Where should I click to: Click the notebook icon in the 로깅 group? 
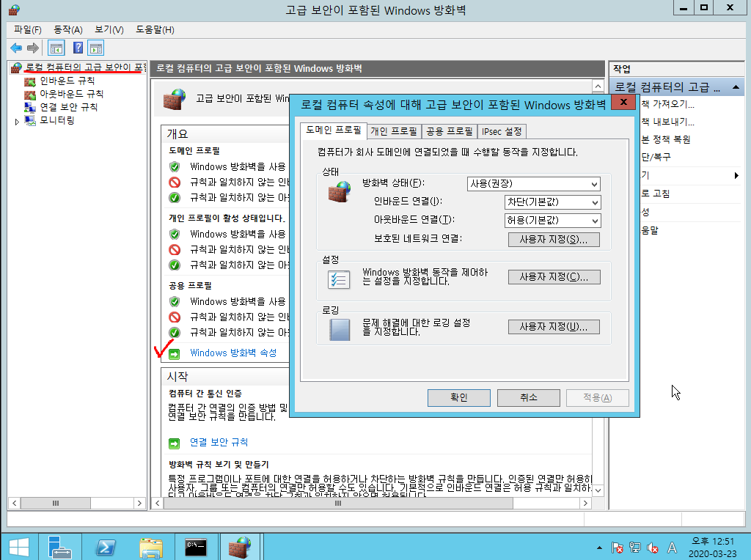[340, 330]
